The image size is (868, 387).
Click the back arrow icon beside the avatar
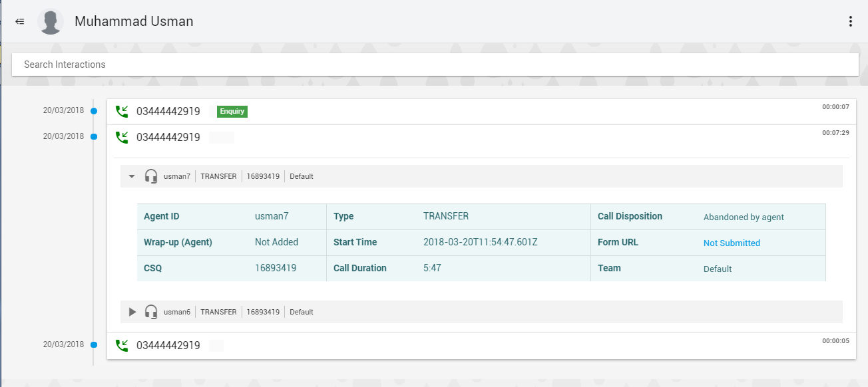click(20, 21)
